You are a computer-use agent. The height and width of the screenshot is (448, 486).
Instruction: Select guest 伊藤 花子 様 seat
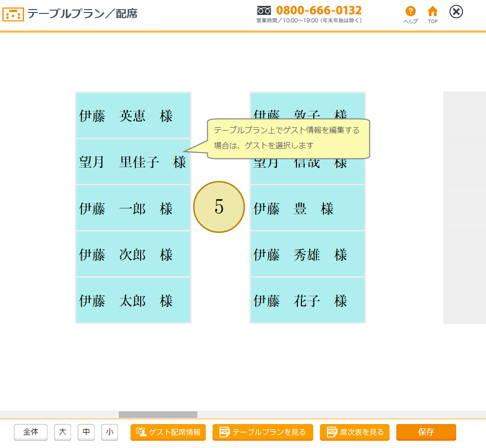307,301
